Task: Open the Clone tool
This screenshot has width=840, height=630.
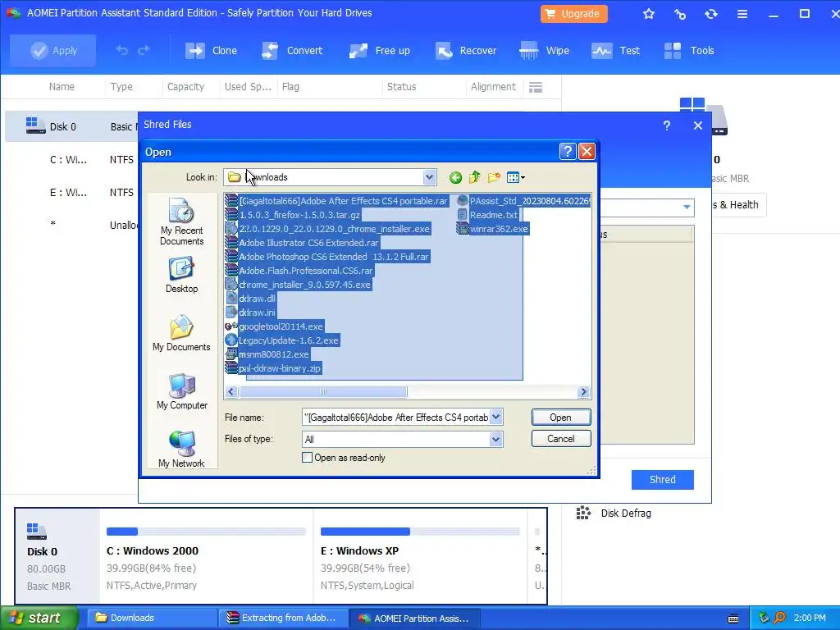Action: pos(211,50)
